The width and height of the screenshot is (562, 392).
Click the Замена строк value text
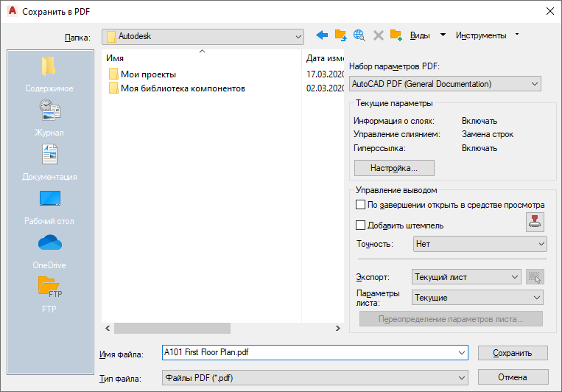(488, 134)
